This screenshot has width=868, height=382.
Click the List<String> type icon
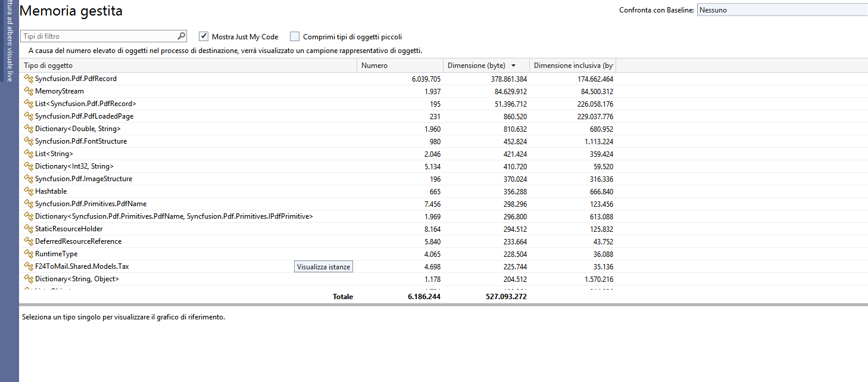click(x=28, y=154)
